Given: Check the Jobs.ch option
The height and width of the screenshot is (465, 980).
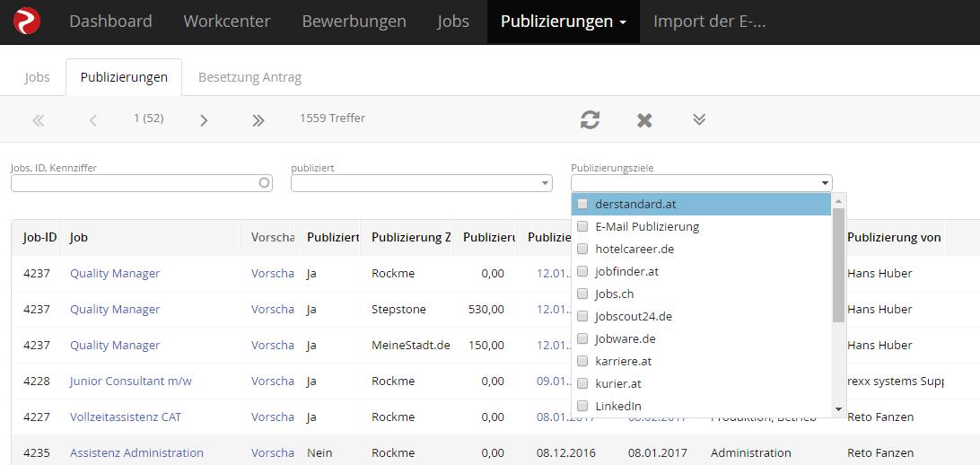Looking at the screenshot, I should (x=582, y=294).
